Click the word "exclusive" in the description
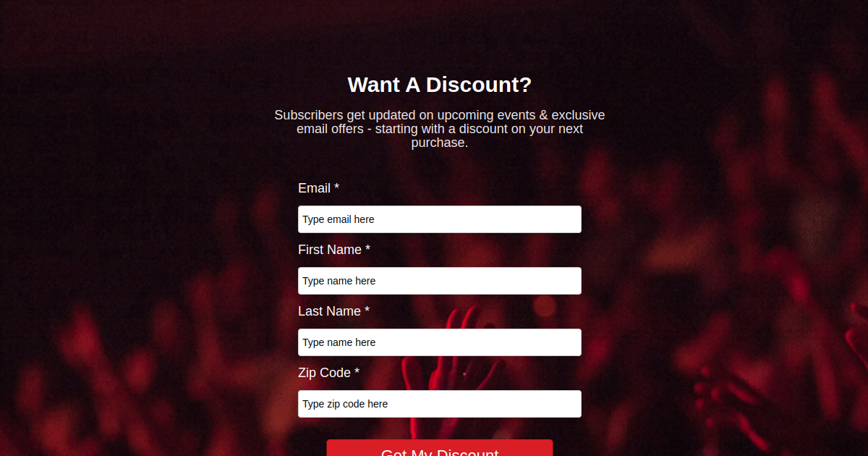 [578, 115]
